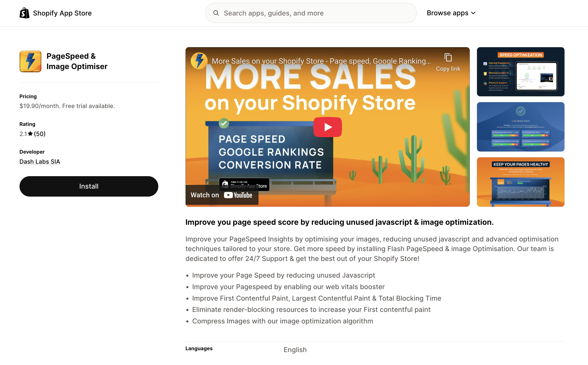Click the PageSpeed lightning bolt app icon
Viewport: 588px width, 365px height.
30,61
